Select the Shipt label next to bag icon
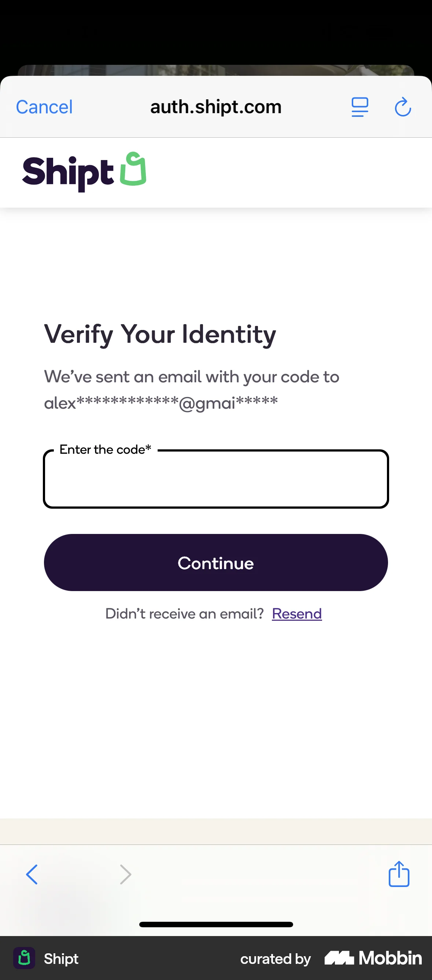Viewport: 432px width, 980px height. pos(61,958)
